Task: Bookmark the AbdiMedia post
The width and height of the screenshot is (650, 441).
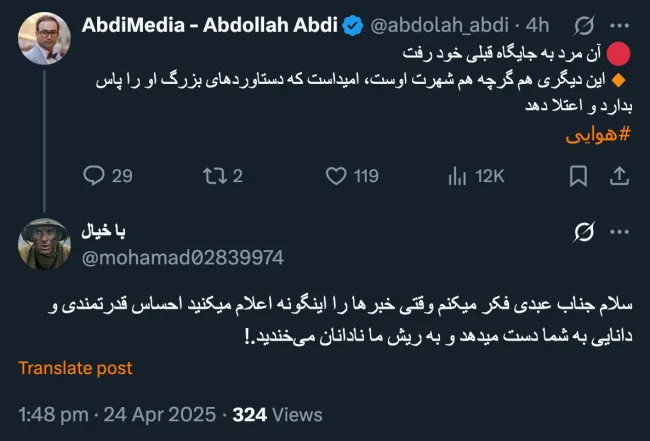Action: coord(578,176)
